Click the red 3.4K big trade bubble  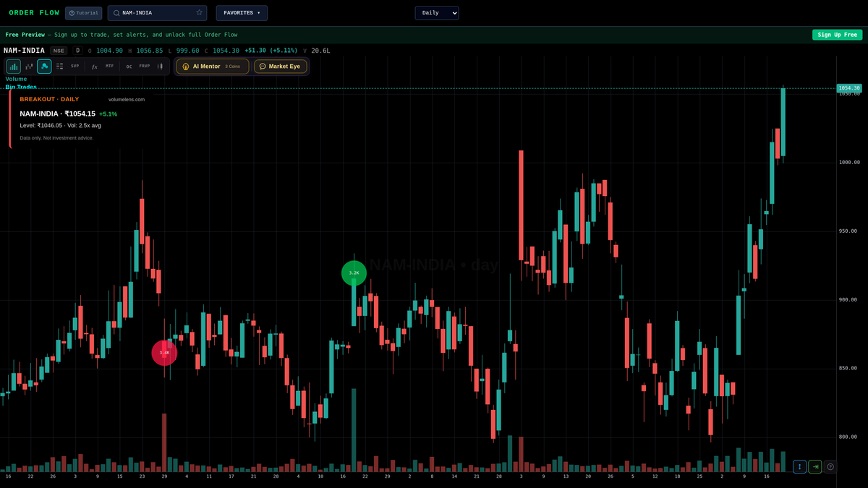164,353
